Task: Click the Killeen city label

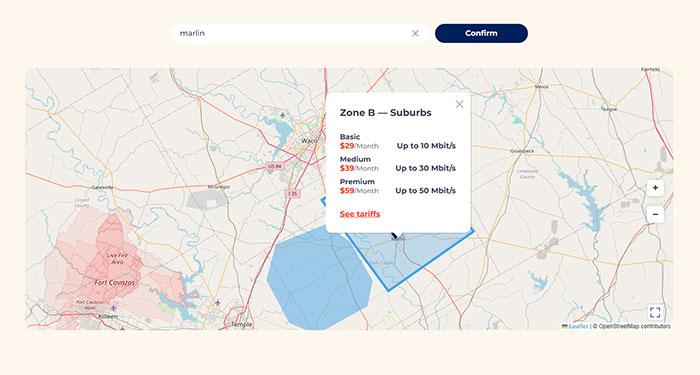Action: (108, 317)
